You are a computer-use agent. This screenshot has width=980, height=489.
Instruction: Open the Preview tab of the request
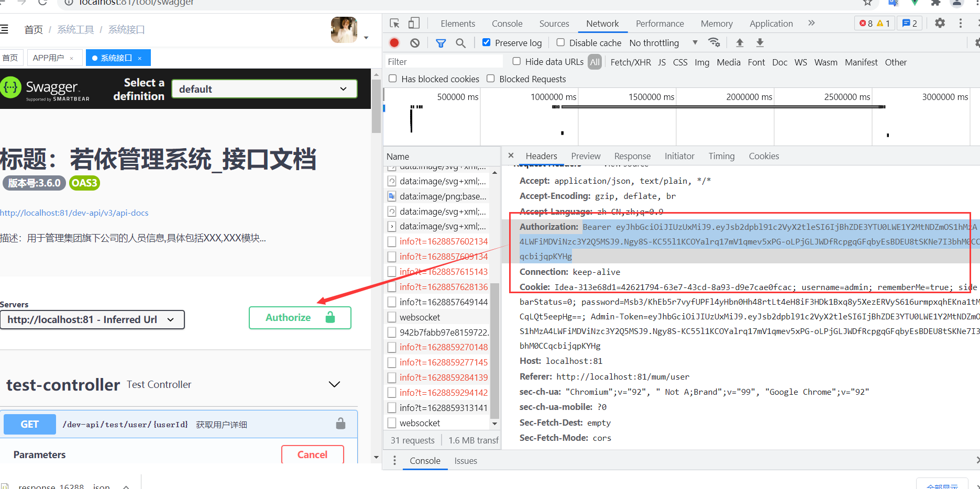[586, 156]
